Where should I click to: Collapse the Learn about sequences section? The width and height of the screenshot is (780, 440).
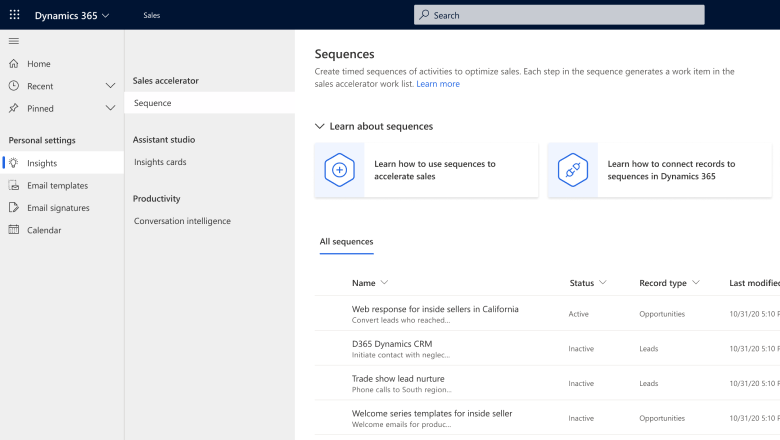(x=319, y=126)
